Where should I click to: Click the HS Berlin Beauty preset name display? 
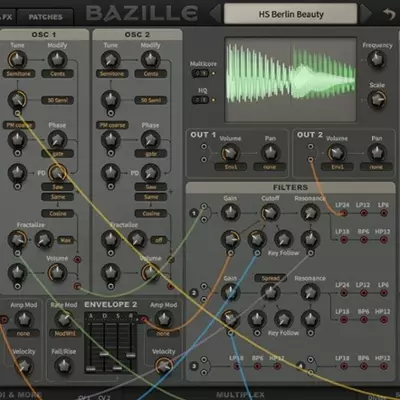point(291,14)
